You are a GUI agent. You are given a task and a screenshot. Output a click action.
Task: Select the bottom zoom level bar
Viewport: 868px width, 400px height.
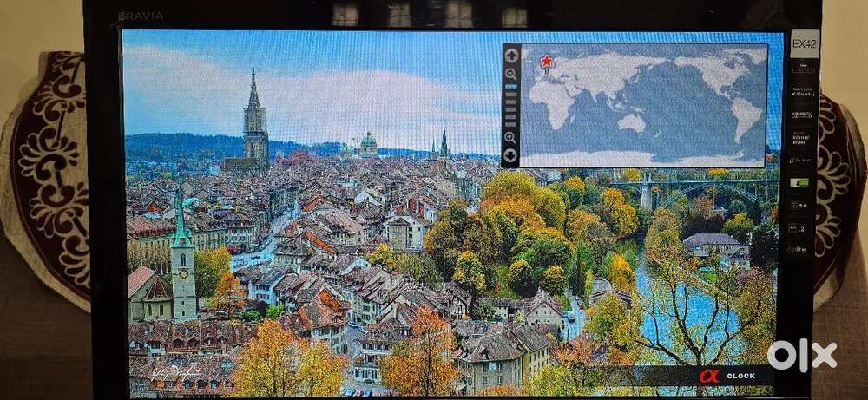coord(511,122)
